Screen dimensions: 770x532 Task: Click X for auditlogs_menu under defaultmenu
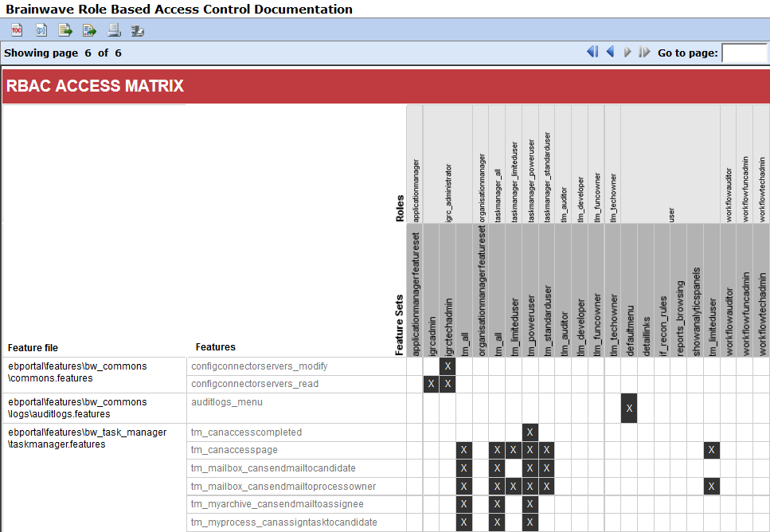(629, 409)
